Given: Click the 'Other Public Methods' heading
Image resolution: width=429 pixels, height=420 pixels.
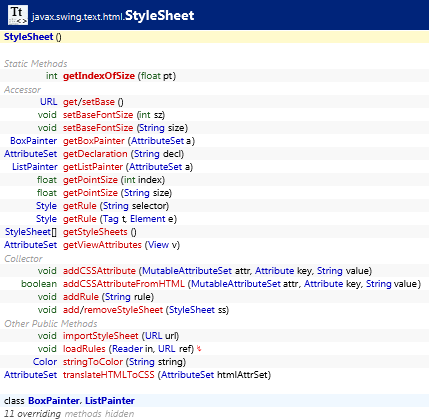Looking at the screenshot, I should (x=51, y=324).
